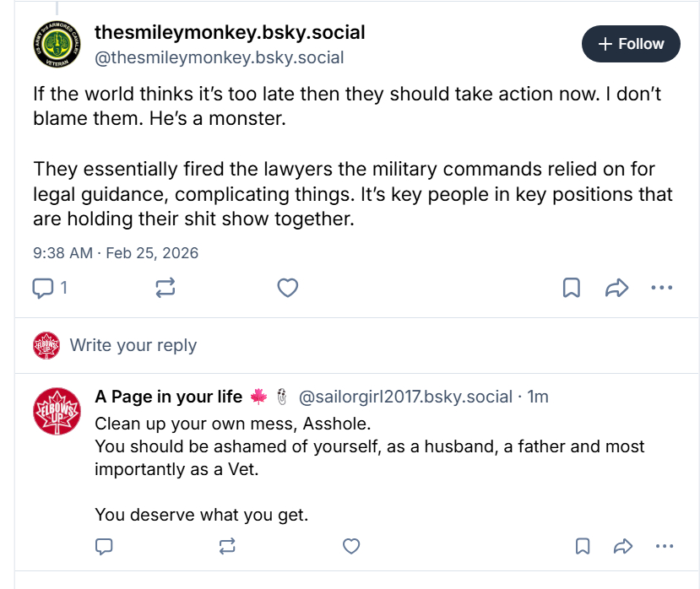700x589 pixels.
Task: Like sailorgirl2017's reply
Action: click(351, 547)
